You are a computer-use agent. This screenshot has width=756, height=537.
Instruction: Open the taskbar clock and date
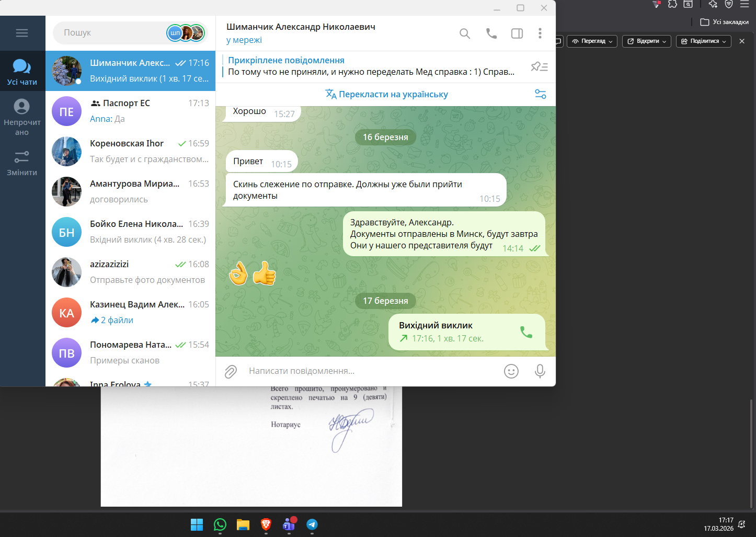[718, 524]
